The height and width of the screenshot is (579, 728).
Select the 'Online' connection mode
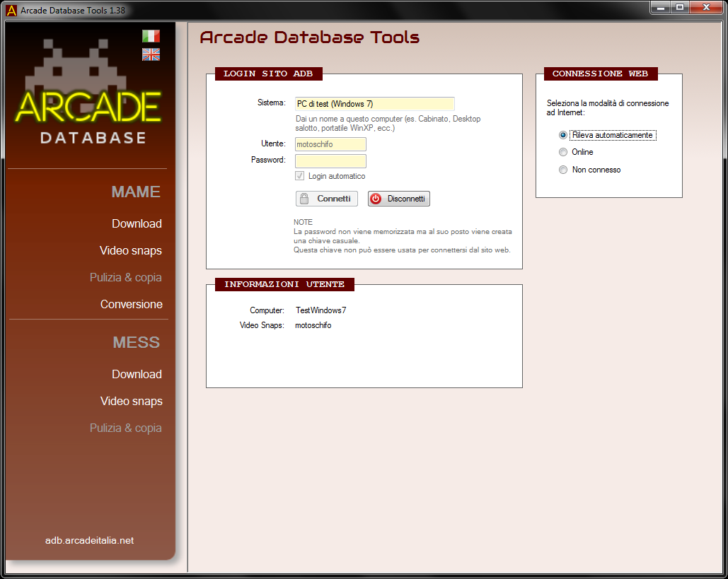click(563, 152)
